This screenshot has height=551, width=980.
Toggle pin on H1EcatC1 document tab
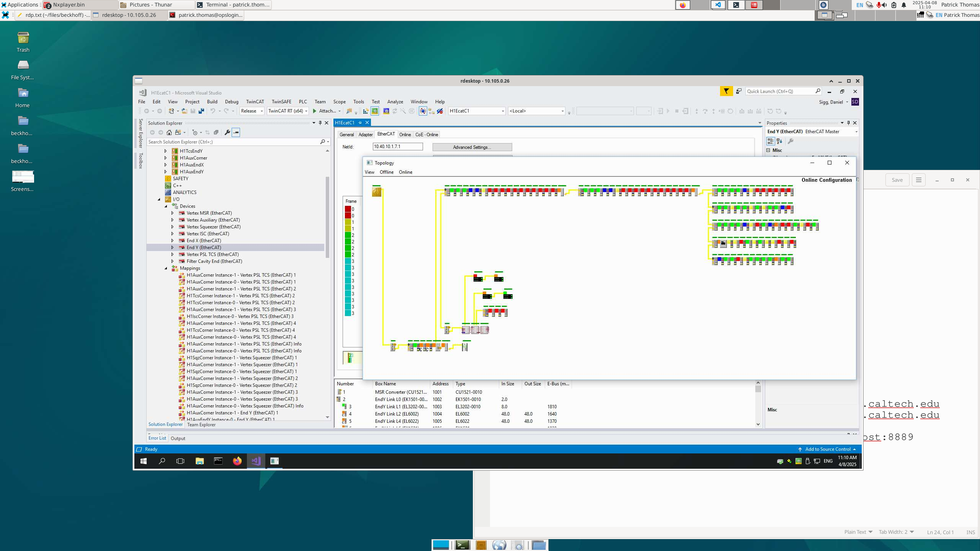360,122
